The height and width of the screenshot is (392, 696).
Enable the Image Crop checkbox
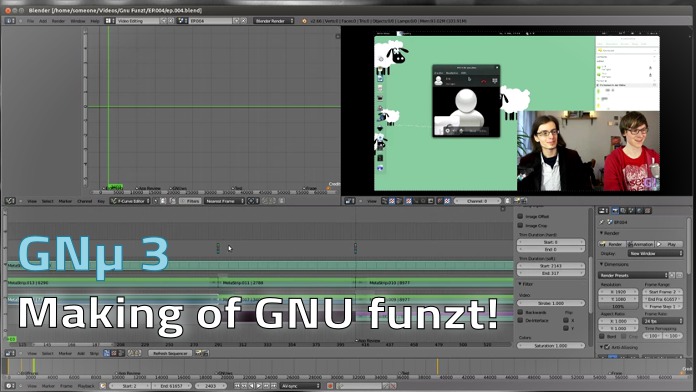[x=520, y=225]
